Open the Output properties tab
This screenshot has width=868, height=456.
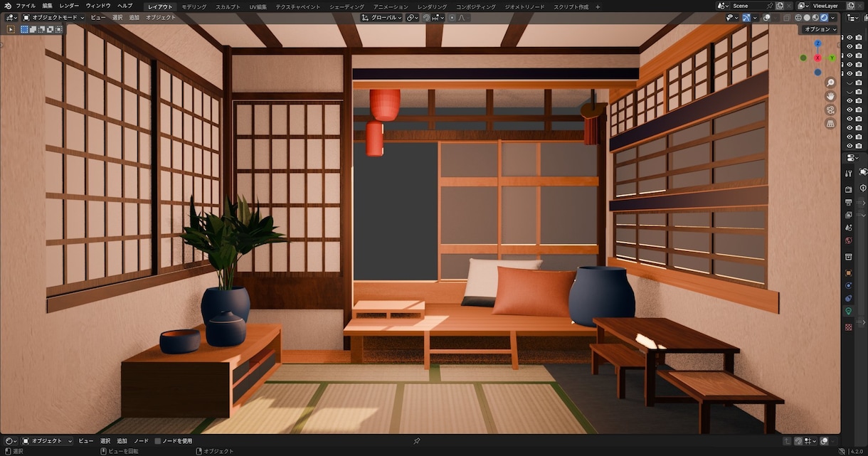pos(848,202)
